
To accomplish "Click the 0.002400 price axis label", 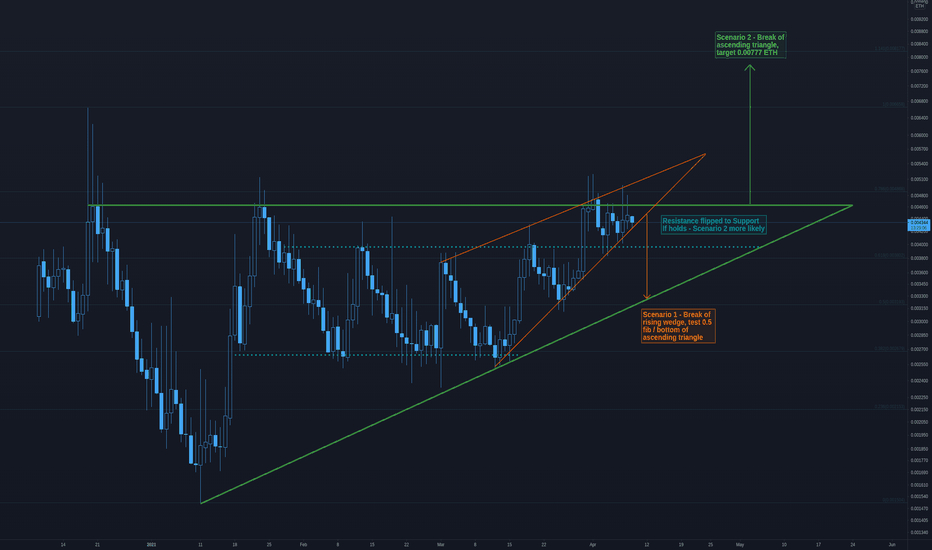I will (x=919, y=381).
